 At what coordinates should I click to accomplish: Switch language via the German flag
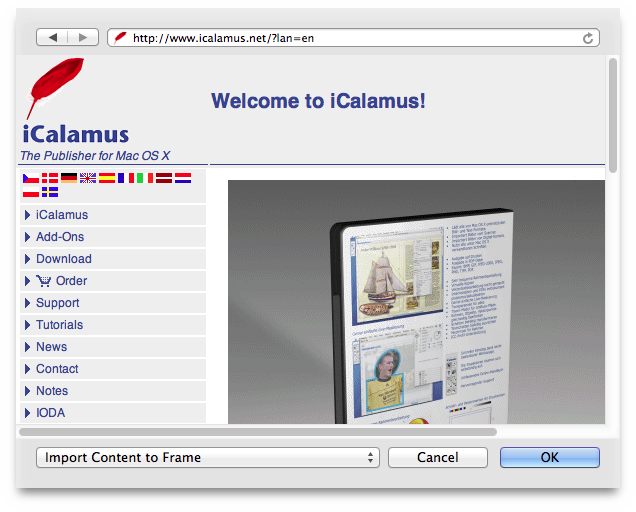[69, 178]
